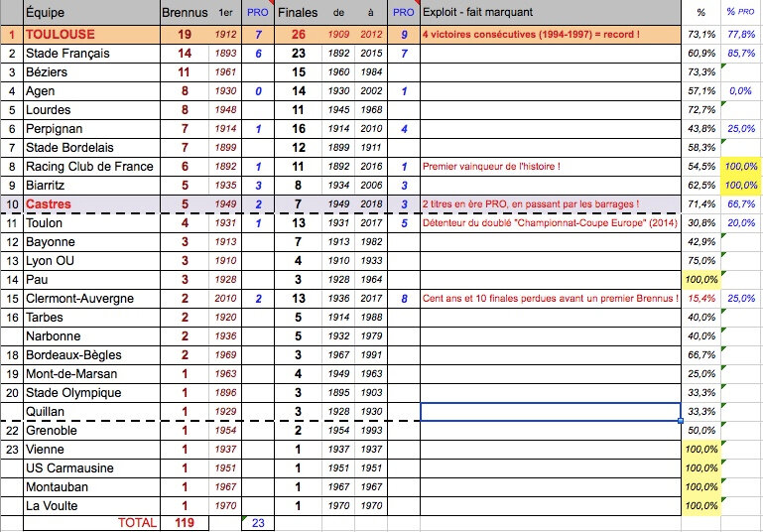Select Clermont-Auvergne's 2010 first-title year

coord(225,299)
